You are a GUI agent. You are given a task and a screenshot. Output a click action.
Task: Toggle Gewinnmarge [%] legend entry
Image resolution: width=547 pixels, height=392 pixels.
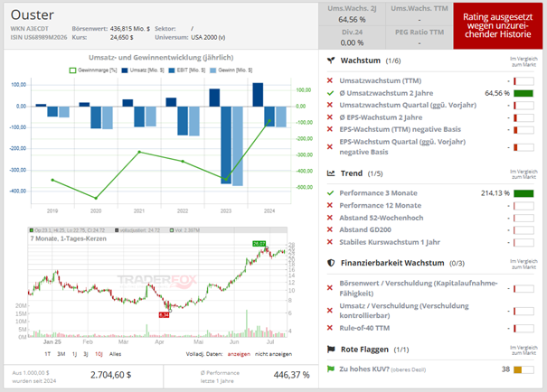coord(93,70)
